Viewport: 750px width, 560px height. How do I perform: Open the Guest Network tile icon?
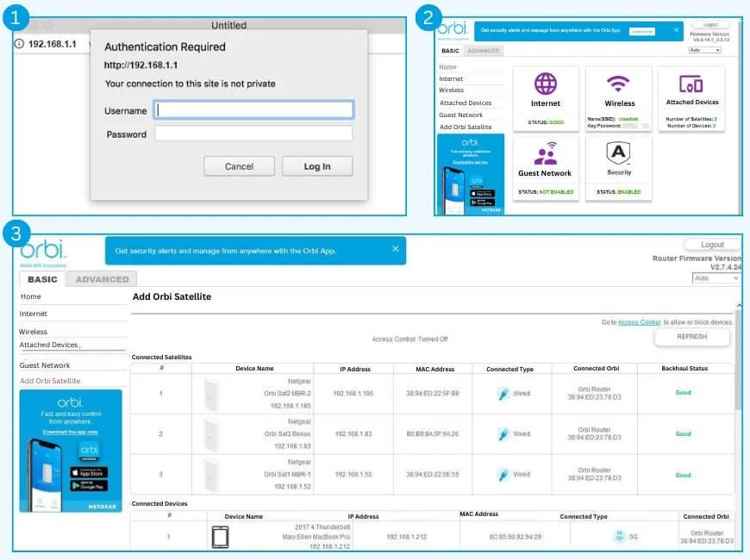click(x=546, y=153)
